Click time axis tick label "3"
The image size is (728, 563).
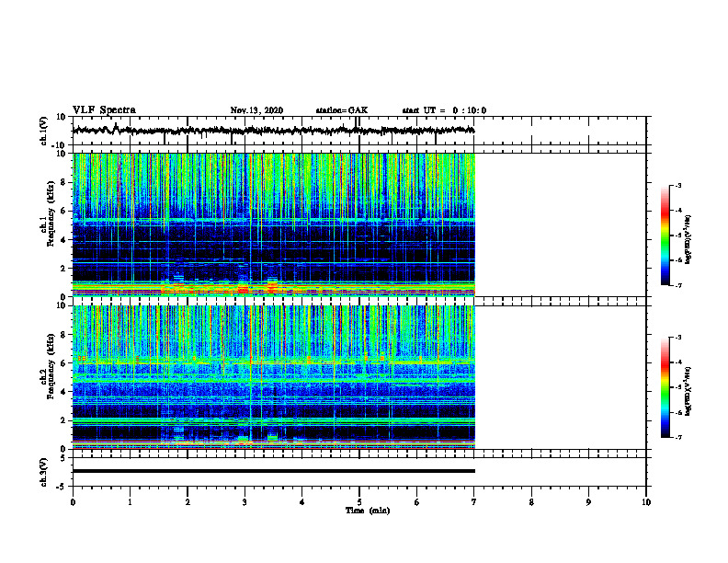coord(245,502)
